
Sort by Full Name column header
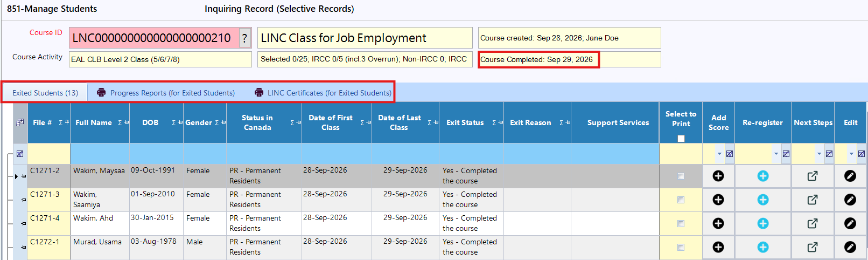pyautogui.click(x=94, y=122)
